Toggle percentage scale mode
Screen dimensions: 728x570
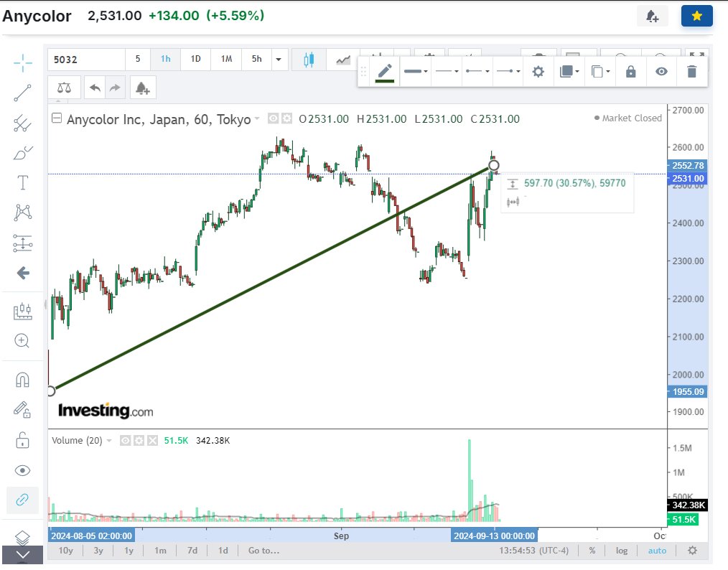click(592, 551)
